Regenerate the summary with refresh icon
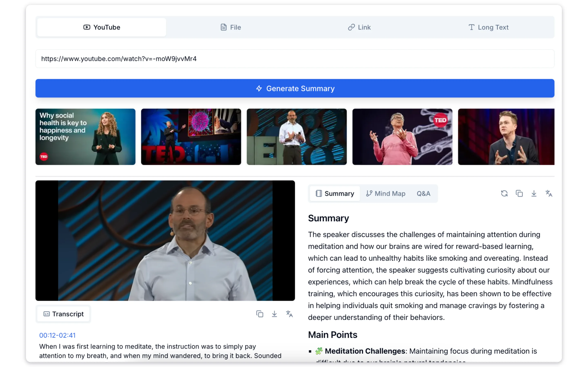The height and width of the screenshot is (367, 588). coord(504,193)
